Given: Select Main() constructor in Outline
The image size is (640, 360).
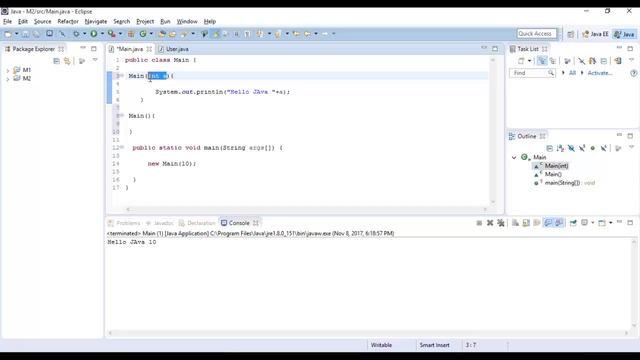Looking at the screenshot, I should pos(553,174).
